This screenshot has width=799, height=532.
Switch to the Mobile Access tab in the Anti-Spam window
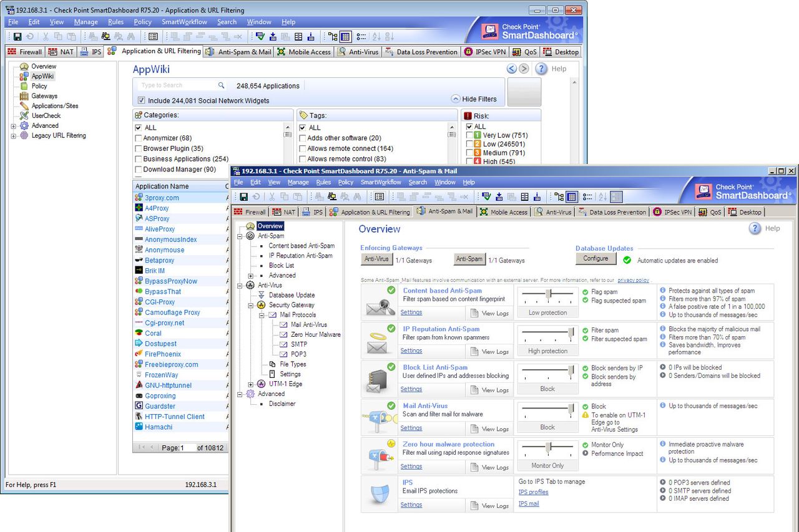[503, 212]
